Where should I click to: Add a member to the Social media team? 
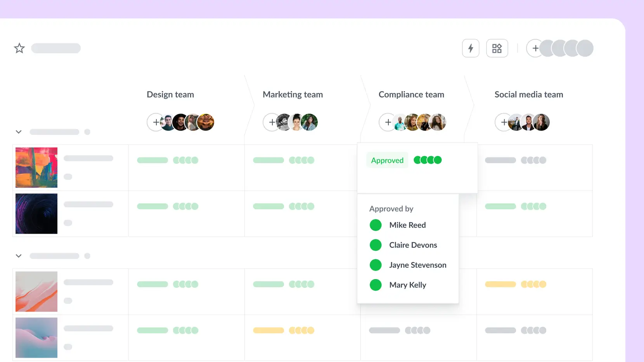tap(503, 122)
